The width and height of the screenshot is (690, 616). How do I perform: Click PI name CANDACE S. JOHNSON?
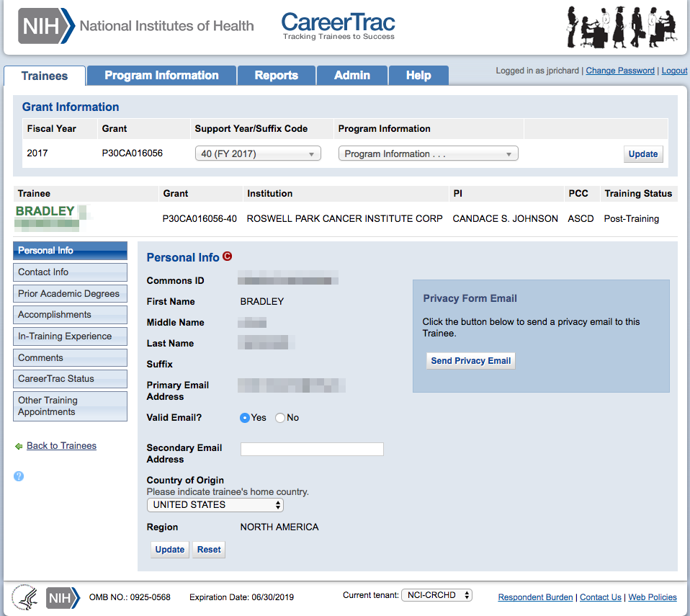tap(505, 219)
